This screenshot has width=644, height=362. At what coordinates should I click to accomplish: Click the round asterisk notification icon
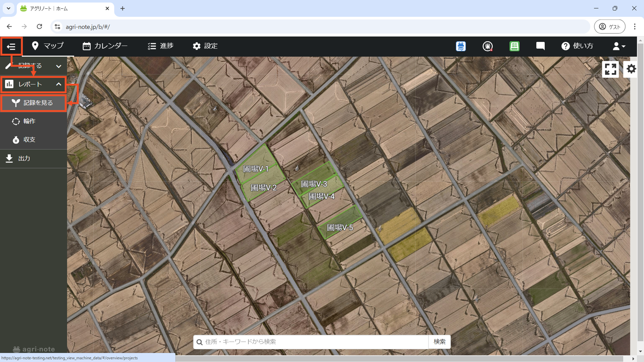click(x=488, y=46)
